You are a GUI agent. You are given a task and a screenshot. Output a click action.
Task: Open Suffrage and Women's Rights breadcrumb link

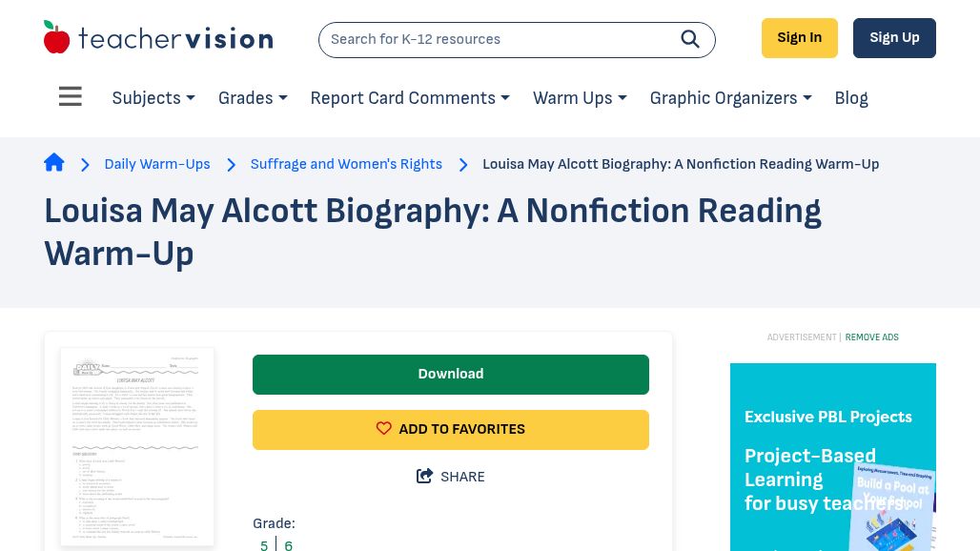346,164
